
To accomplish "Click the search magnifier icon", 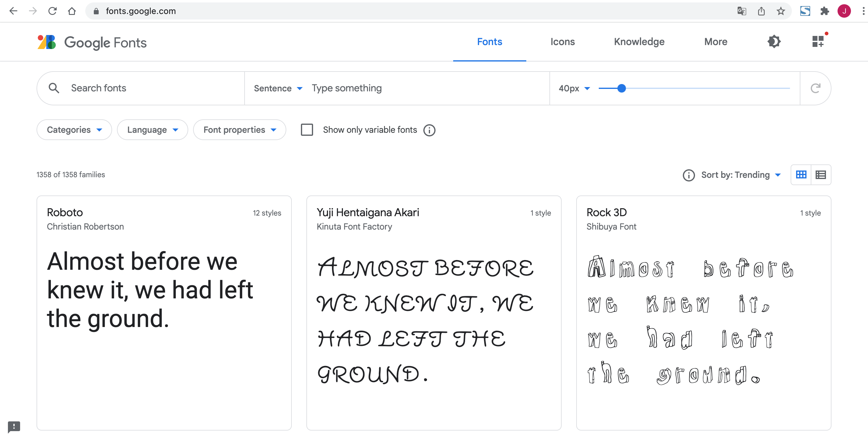I will (54, 88).
